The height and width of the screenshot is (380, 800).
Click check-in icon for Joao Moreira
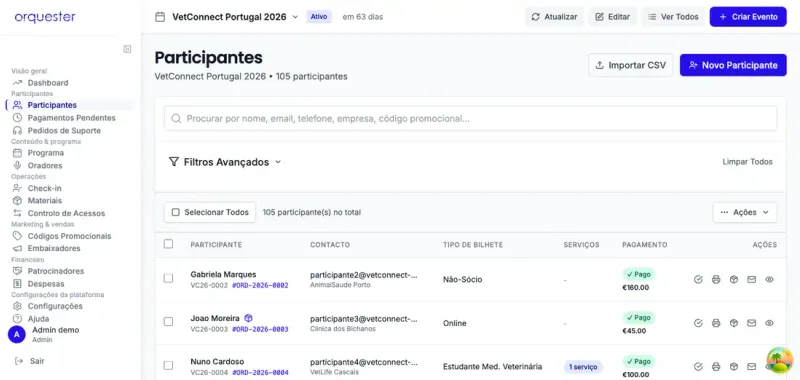[698, 323]
